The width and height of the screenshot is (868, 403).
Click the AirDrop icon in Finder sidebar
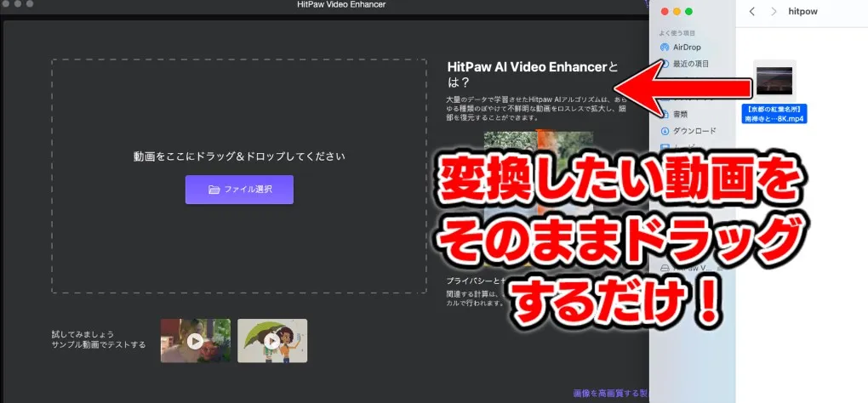pos(665,47)
